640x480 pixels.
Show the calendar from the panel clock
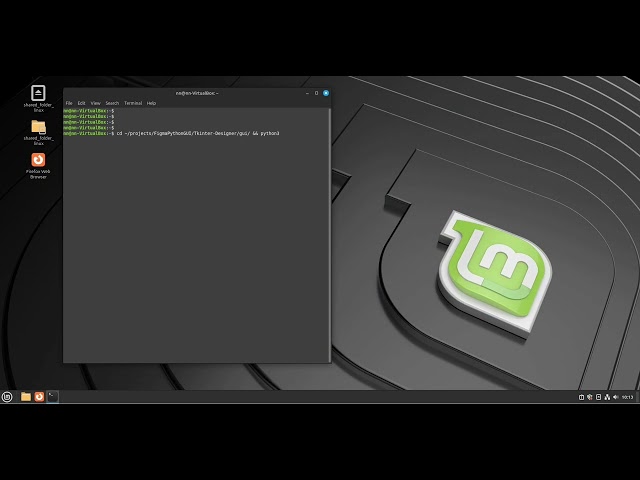(627, 397)
